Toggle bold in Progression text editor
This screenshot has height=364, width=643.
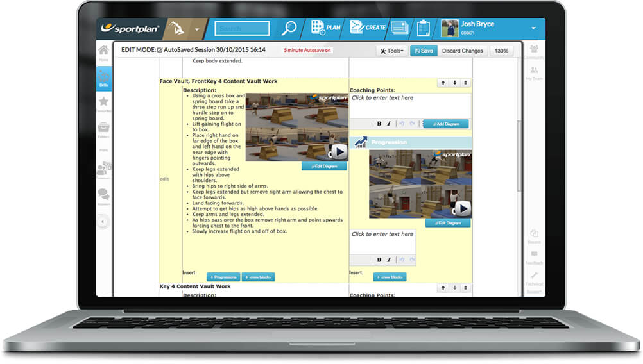tap(379, 260)
